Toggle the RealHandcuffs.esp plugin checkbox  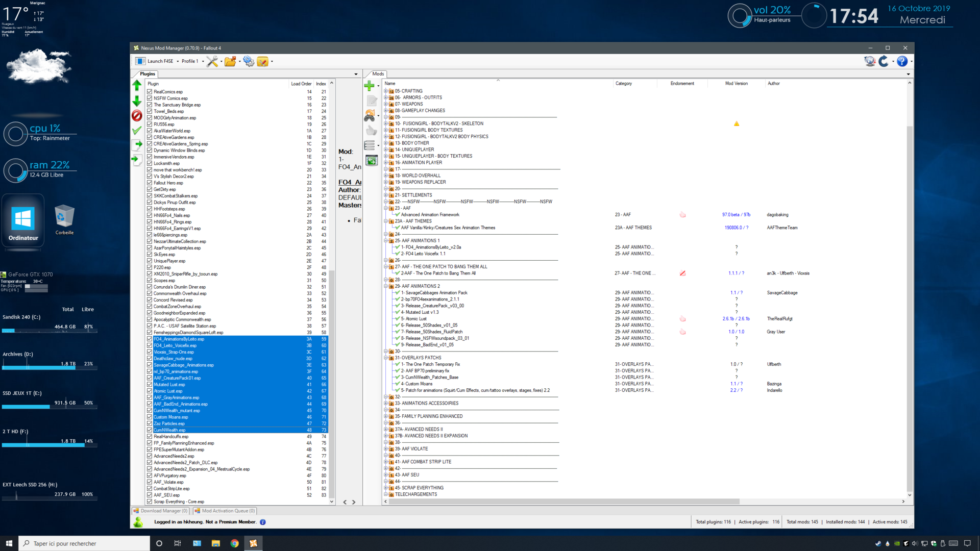150,436
